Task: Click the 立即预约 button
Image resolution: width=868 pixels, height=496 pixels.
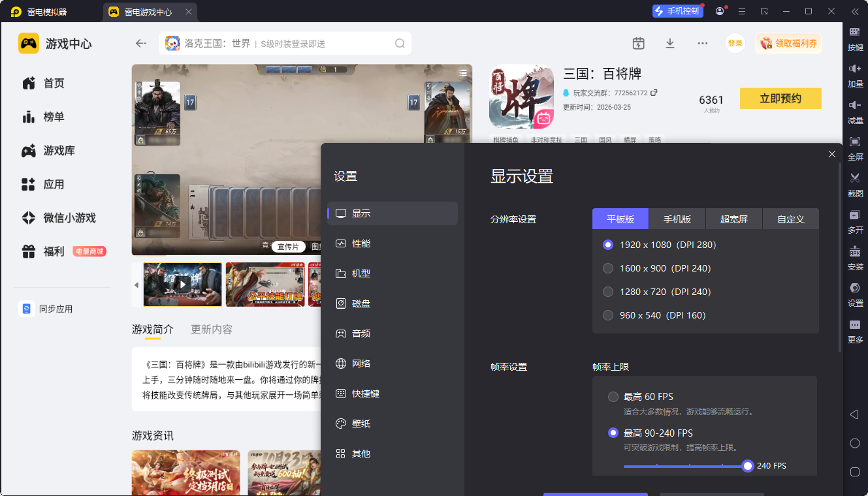Action: 780,99
